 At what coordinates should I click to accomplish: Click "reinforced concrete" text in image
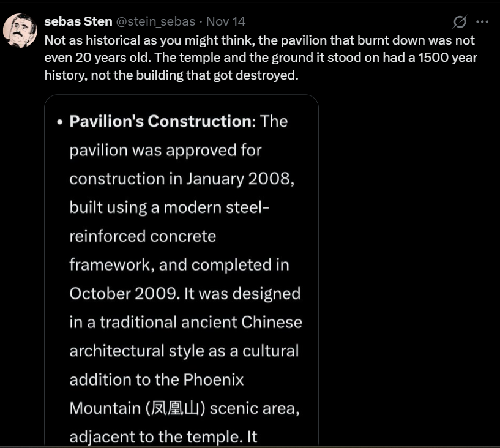pyautogui.click(x=143, y=236)
